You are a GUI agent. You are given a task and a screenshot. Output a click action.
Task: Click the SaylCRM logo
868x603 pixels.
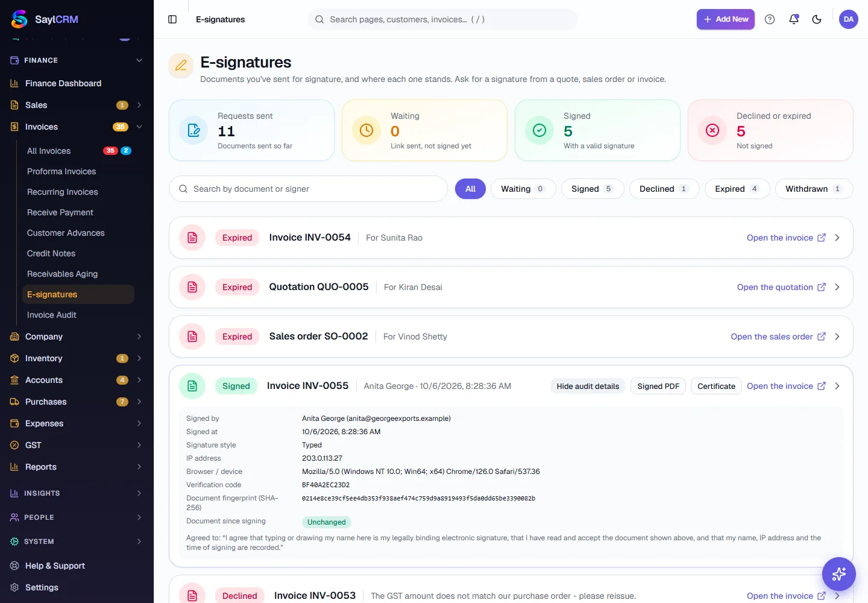tap(45, 19)
